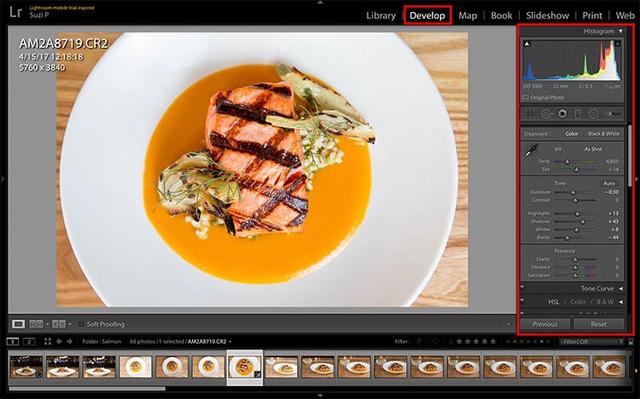640x399 pixels.
Task: Open the Slideshow module
Action: [547, 16]
